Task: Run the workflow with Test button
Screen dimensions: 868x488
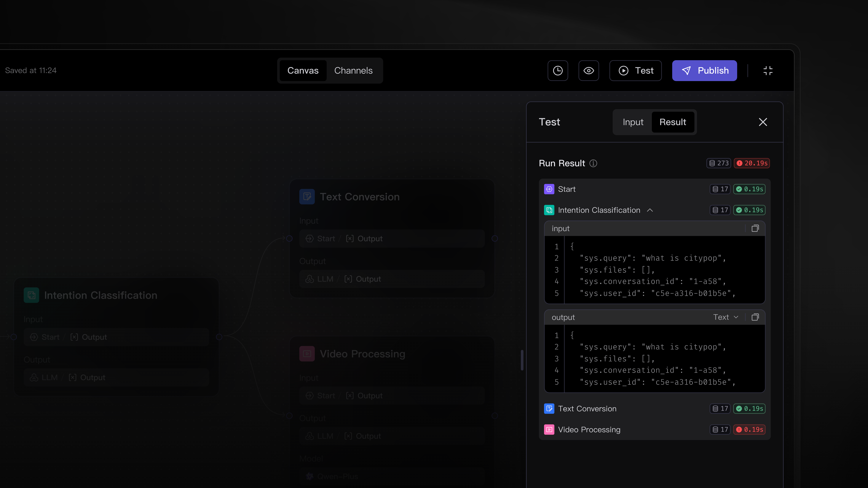Action: (636, 71)
